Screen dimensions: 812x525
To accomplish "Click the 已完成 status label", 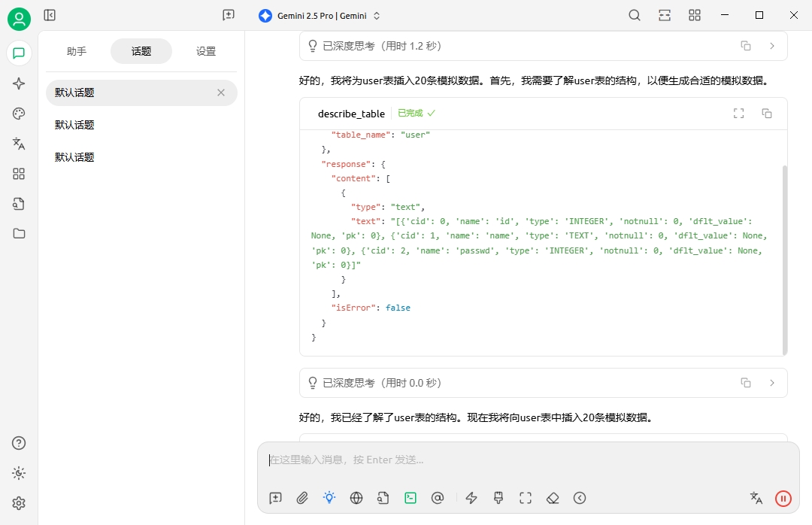I will [x=417, y=113].
